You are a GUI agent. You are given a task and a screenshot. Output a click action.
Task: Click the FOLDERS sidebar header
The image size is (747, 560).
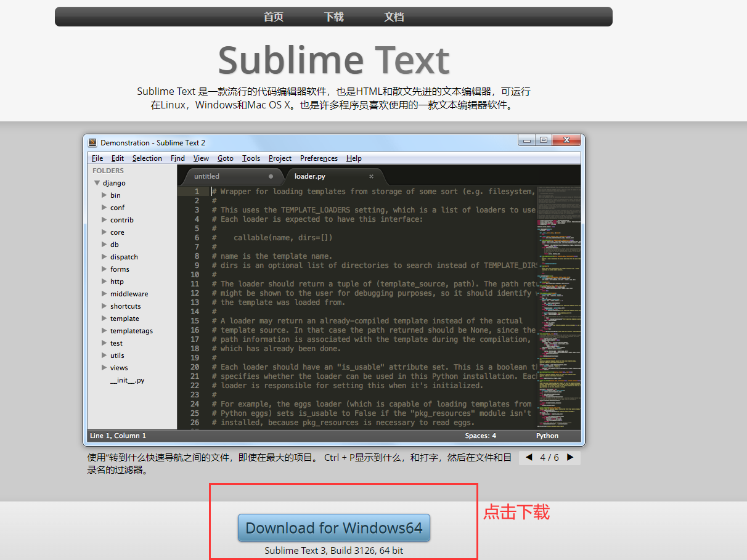click(108, 171)
